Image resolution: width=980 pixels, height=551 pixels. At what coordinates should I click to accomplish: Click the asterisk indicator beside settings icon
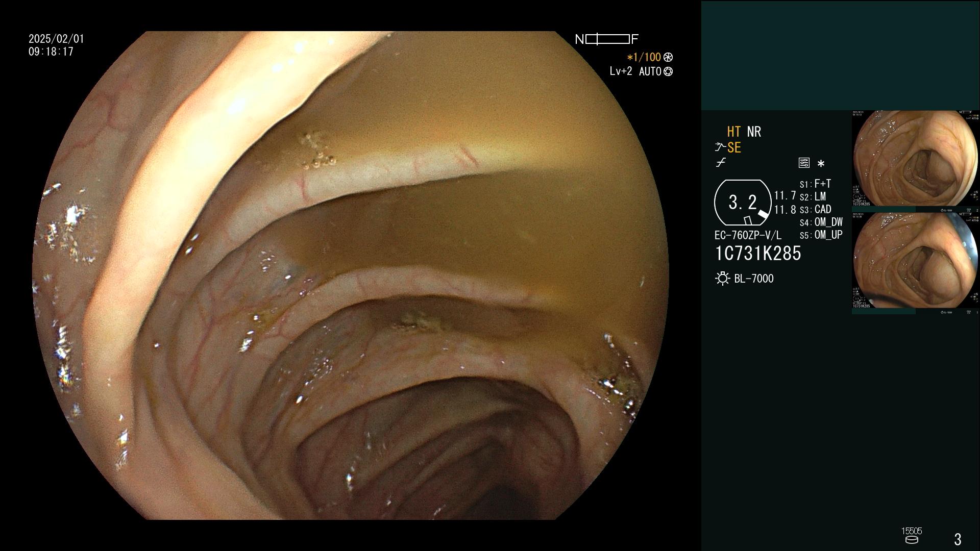tap(821, 164)
